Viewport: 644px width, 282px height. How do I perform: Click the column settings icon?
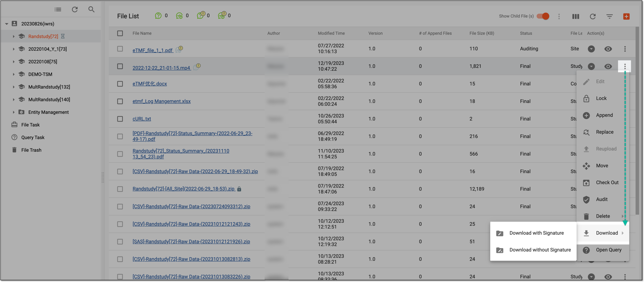click(x=576, y=16)
